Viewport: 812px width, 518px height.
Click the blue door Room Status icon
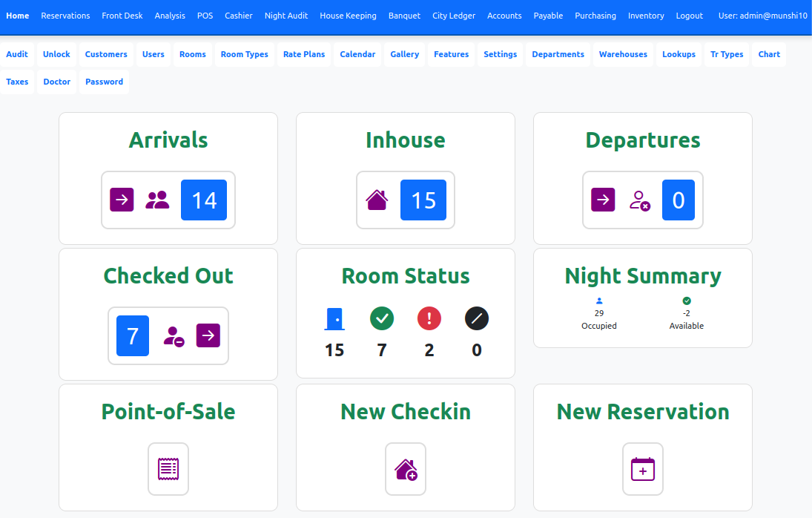click(334, 319)
